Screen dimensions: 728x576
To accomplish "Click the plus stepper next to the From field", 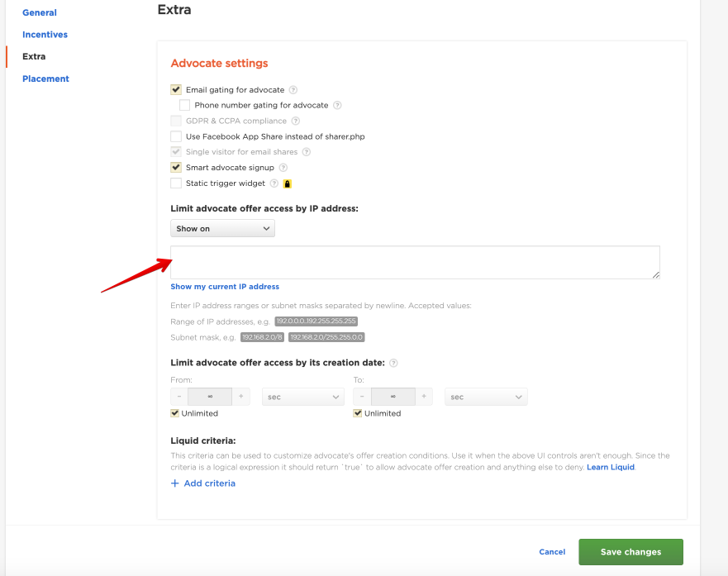I will 240,396.
